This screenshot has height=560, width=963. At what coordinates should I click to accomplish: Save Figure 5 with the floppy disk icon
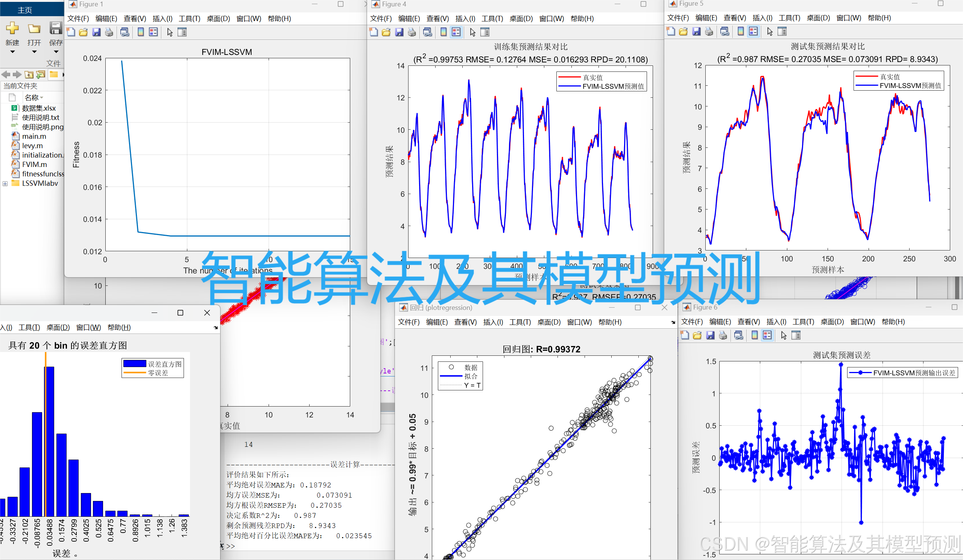click(697, 31)
